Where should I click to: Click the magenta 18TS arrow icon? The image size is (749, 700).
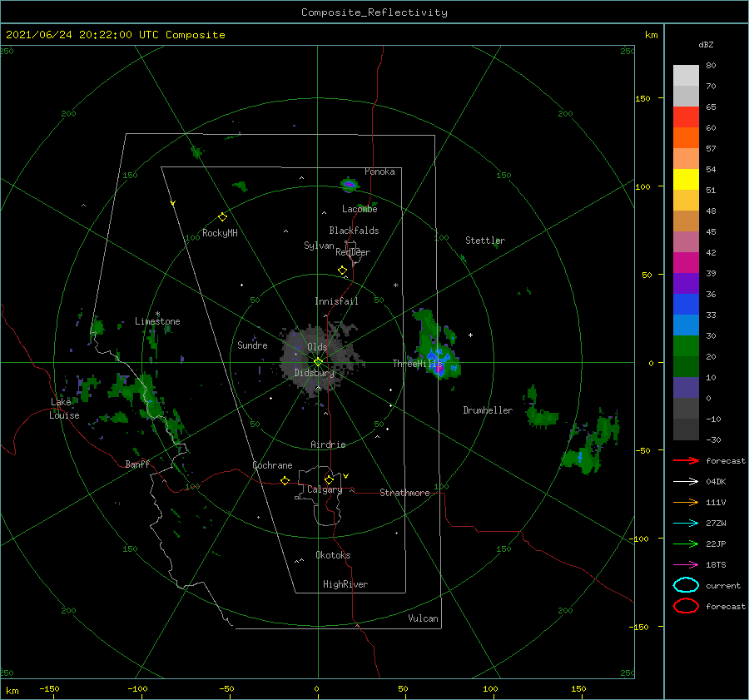pos(686,565)
